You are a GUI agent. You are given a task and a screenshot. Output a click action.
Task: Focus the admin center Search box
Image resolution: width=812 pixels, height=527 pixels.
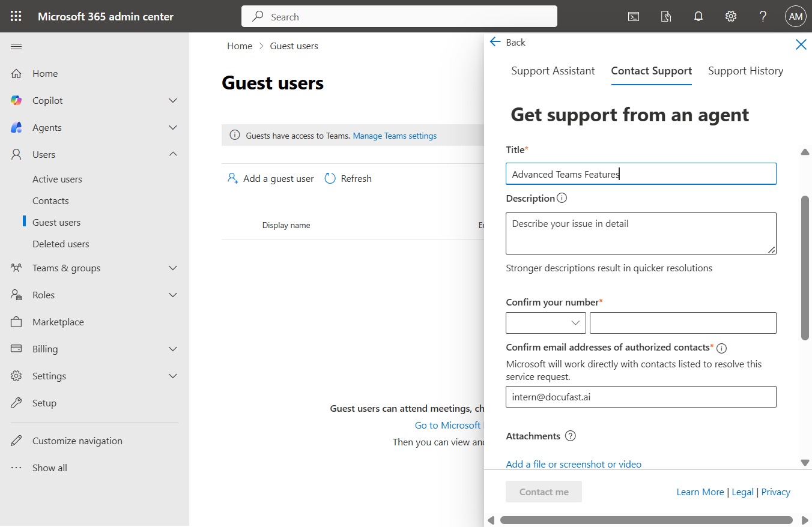(x=399, y=16)
